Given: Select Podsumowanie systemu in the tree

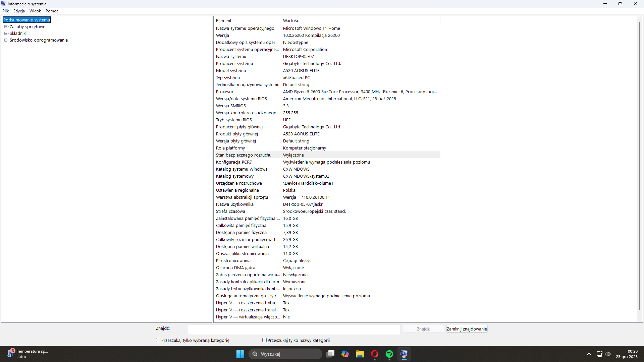Looking at the screenshot, I should 27,20.
